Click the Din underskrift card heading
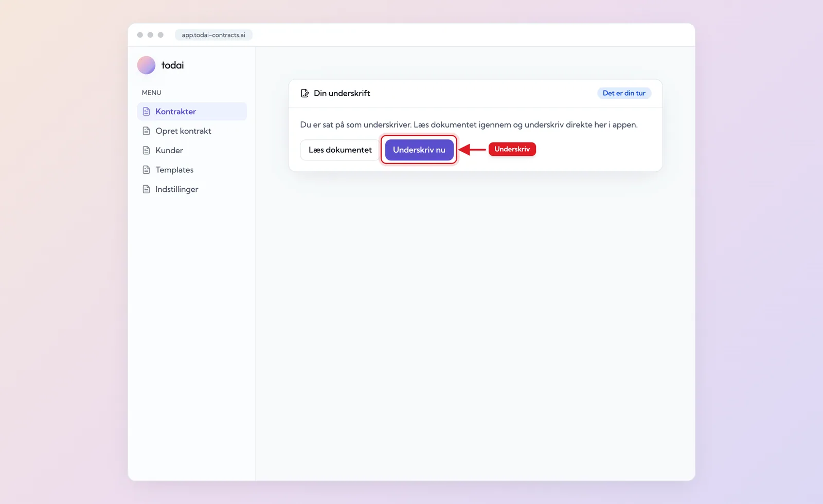 [x=342, y=93]
